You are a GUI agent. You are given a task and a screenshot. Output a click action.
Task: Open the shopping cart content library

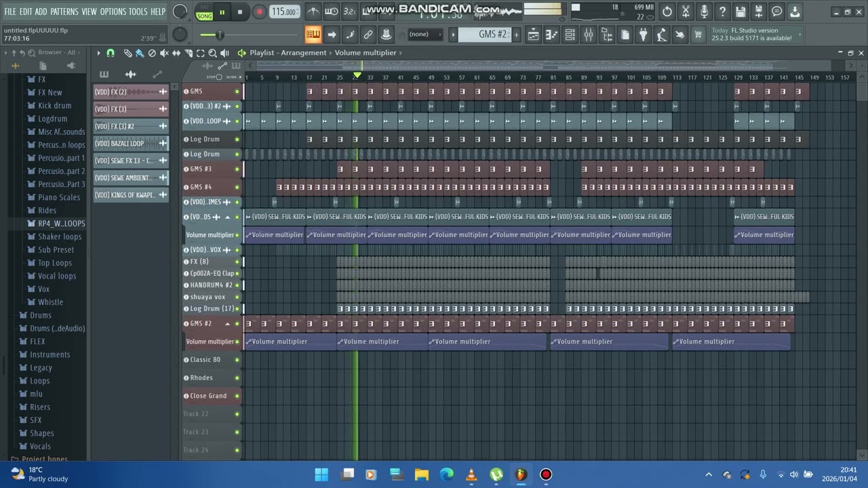[698, 35]
